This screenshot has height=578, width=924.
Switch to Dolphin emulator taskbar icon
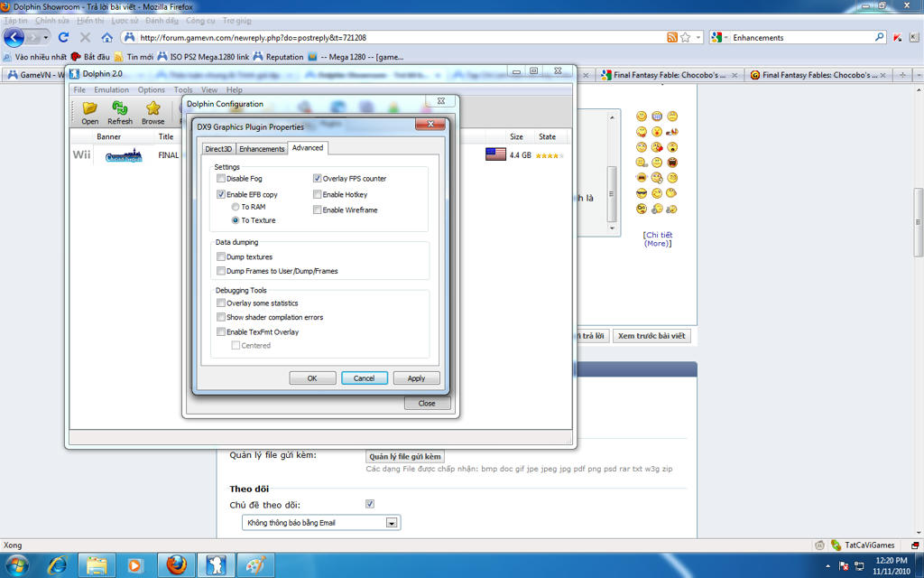point(215,565)
